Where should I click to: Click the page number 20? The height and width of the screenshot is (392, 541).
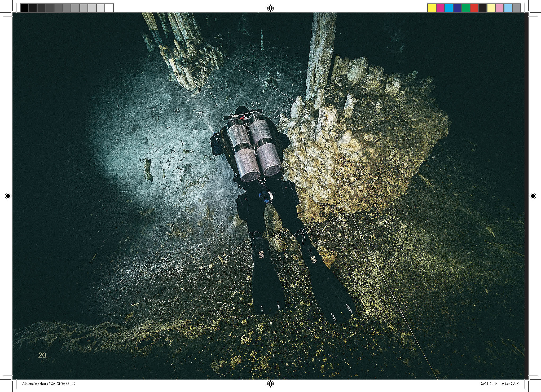42,355
